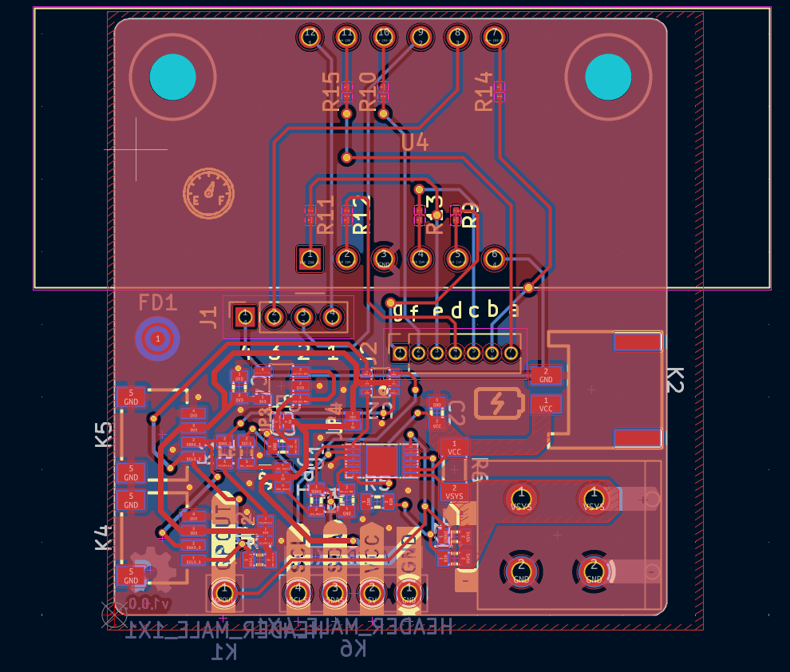Image resolution: width=790 pixels, height=672 pixels.
Task: Select the K2 pad 2 labeled GND
Action: (x=546, y=374)
